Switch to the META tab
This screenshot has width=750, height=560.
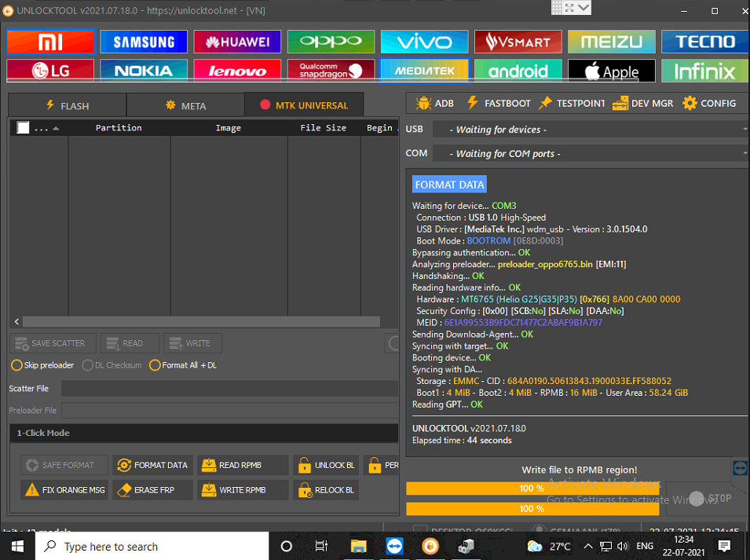click(x=185, y=106)
